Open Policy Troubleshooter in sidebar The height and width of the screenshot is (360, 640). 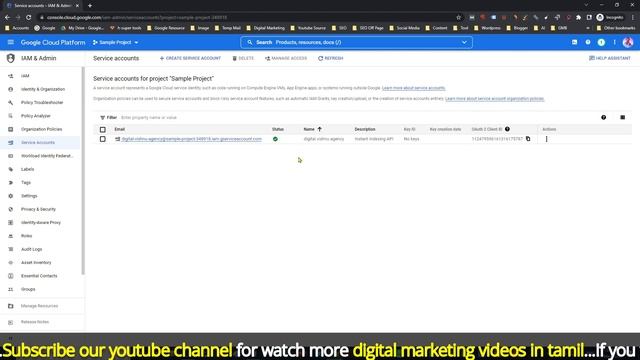pyautogui.click(x=42, y=102)
